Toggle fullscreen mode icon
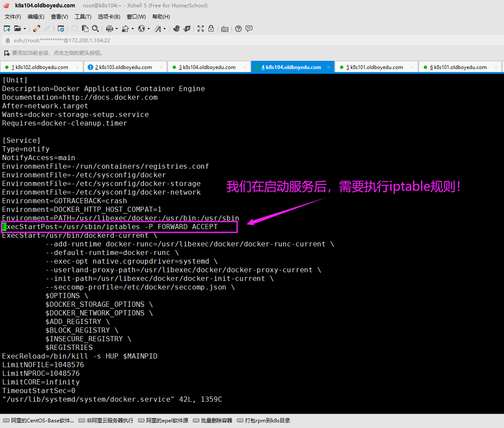The height and width of the screenshot is (428, 504). (201, 29)
